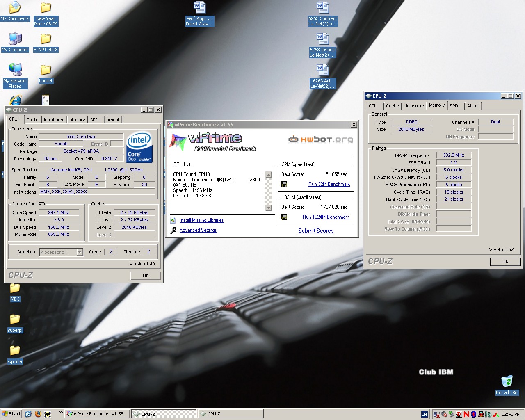Viewport: 525px width, 420px height.
Task: Click the muted volume tray icon
Action: pyautogui.click(x=444, y=414)
